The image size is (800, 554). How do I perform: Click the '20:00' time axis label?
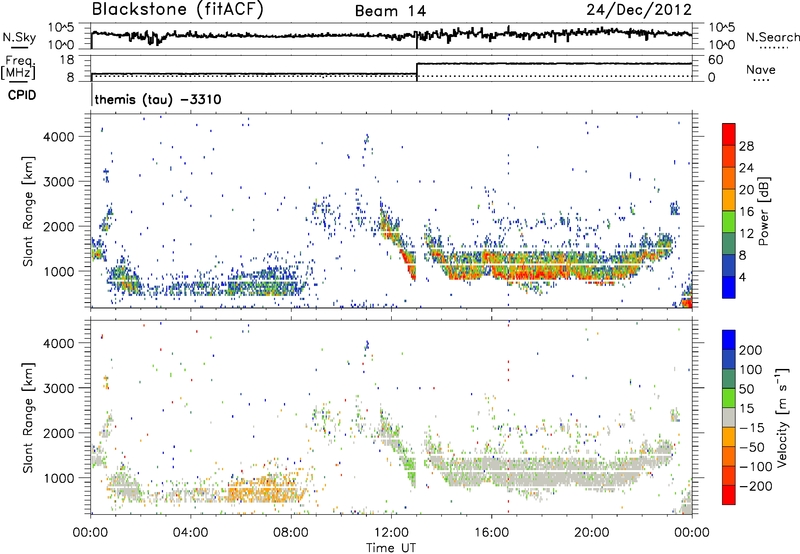pos(592,533)
